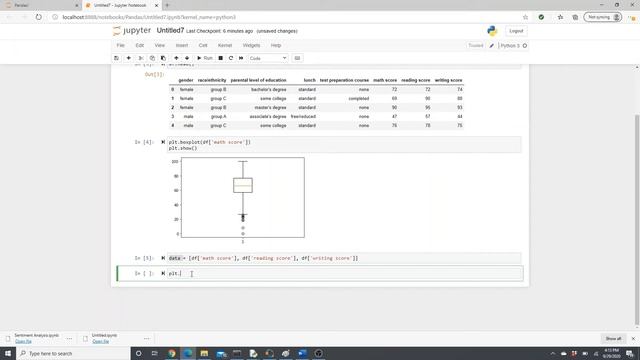640x360 pixels.
Task: Insert cell below with the plus icon
Action: [129, 58]
